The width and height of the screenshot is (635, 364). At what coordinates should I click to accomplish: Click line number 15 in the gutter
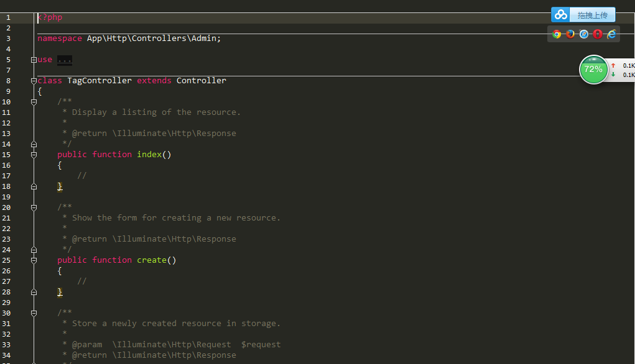pos(6,155)
